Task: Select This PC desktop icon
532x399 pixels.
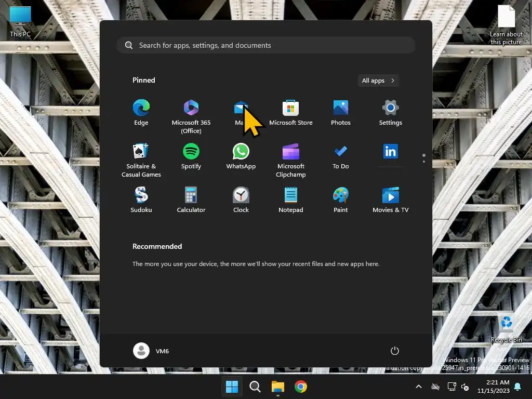Action: (x=20, y=21)
